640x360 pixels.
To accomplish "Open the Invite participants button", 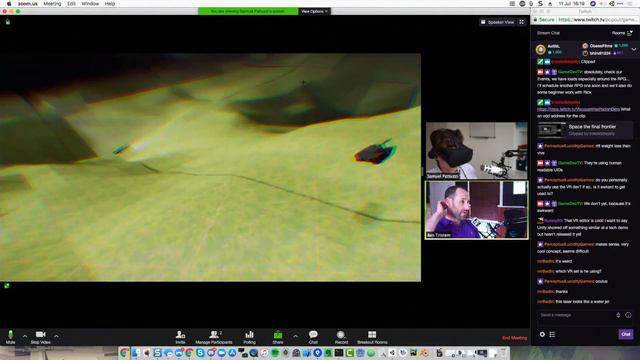I will coord(180,337).
